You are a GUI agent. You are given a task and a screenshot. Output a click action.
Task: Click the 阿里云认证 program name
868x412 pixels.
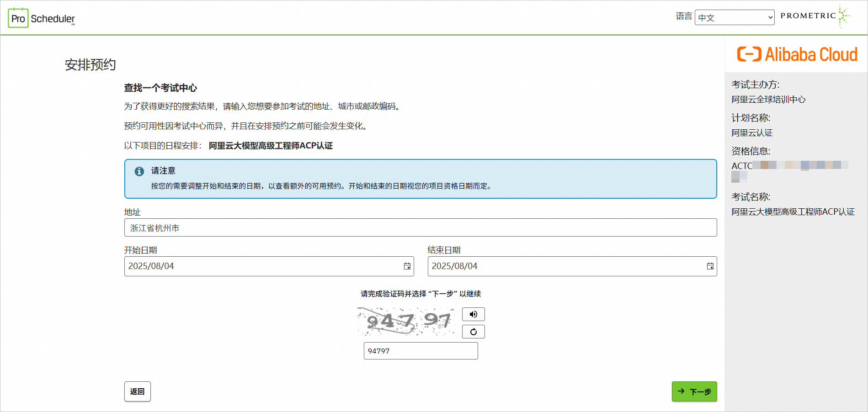752,133
